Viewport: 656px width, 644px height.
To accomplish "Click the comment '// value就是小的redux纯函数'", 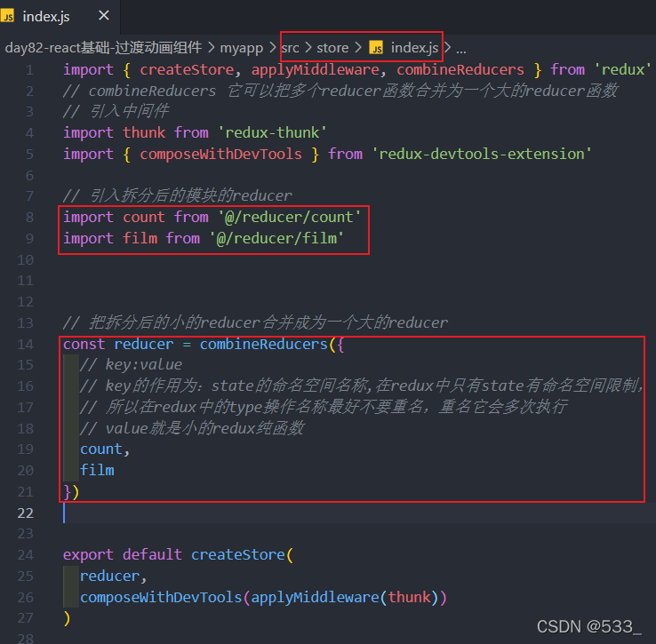I will pyautogui.click(x=192, y=428).
